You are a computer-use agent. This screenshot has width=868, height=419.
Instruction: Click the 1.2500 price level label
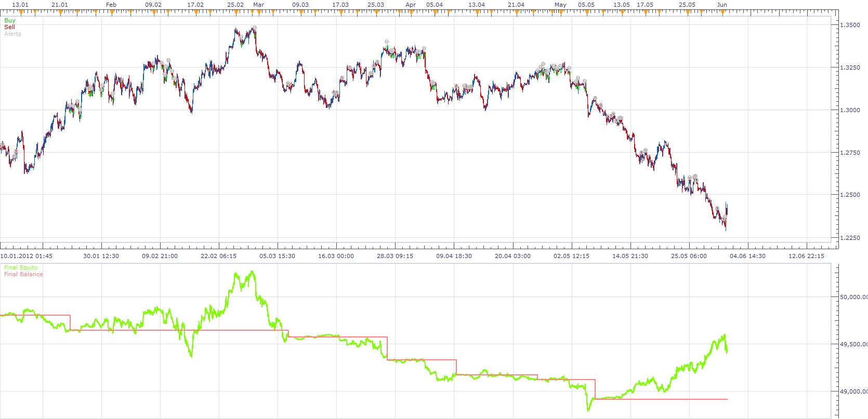(x=850, y=195)
